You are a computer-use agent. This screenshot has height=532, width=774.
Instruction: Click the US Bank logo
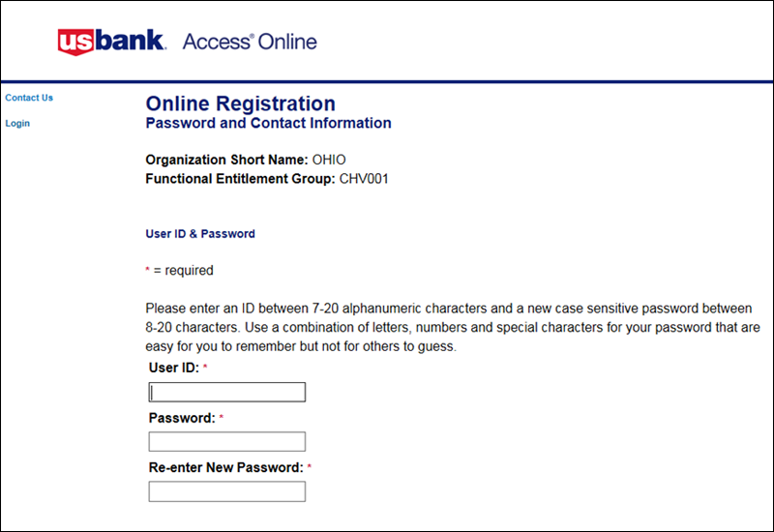[x=111, y=42]
